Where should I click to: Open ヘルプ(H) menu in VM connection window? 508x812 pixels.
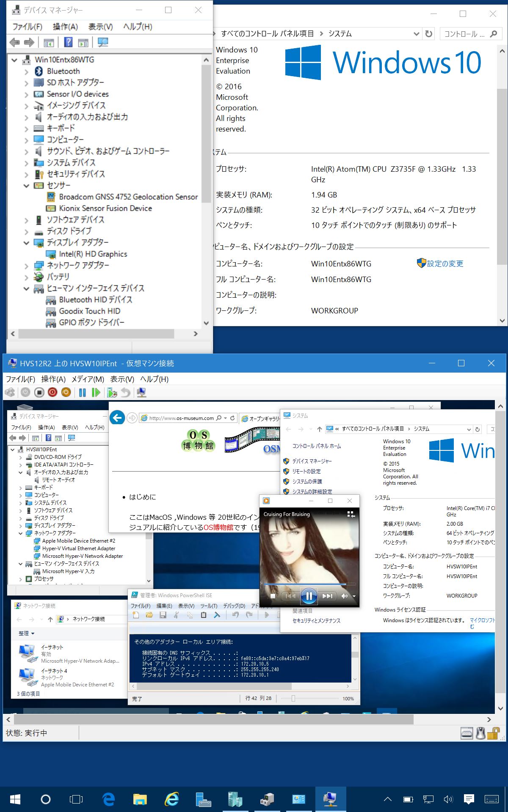tap(154, 379)
